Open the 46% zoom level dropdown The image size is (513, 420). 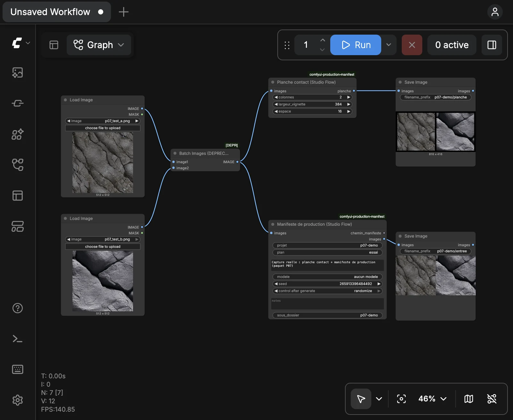[432, 399]
